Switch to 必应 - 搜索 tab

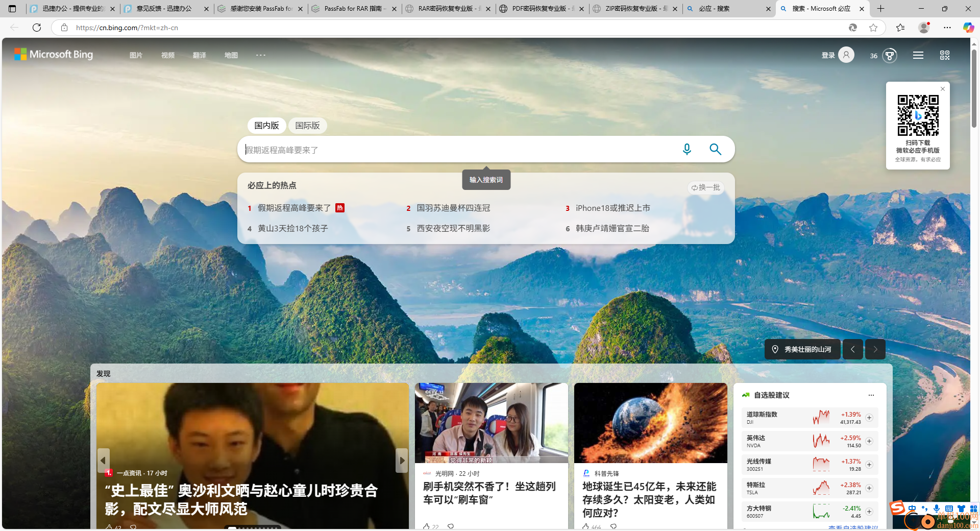click(729, 9)
